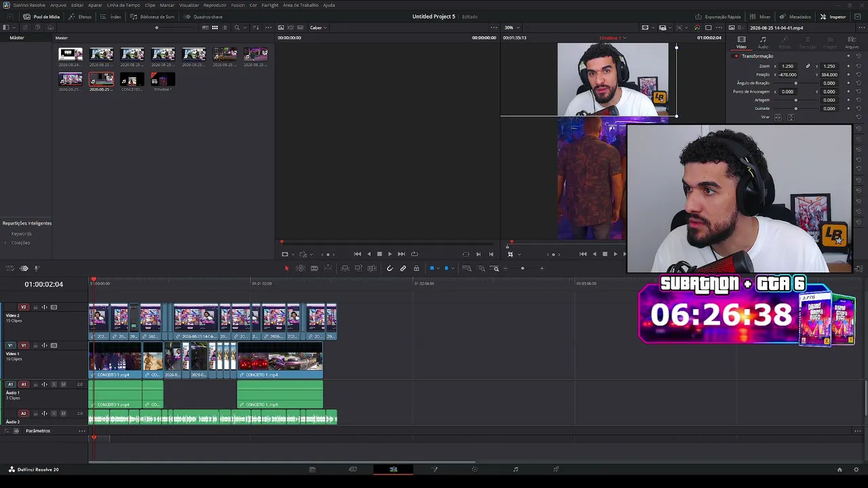Mute the Áudio 1 track
Screen dimensions: 868x488
click(x=63, y=384)
